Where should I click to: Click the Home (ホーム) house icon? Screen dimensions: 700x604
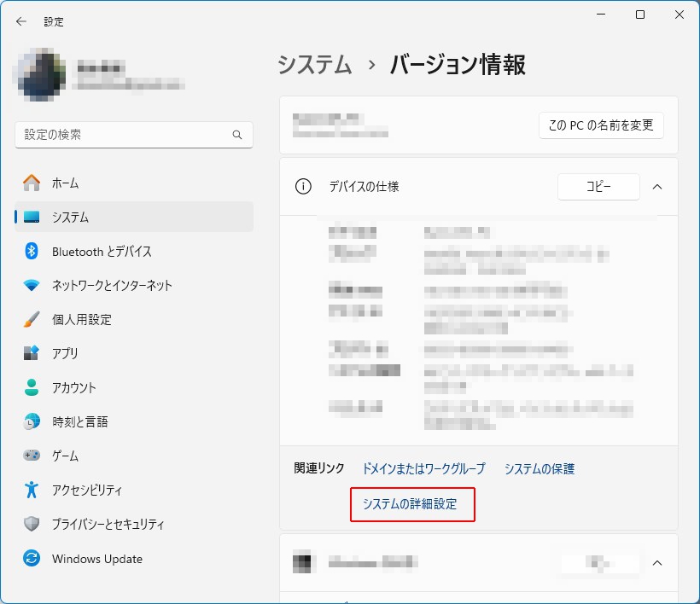(x=32, y=183)
